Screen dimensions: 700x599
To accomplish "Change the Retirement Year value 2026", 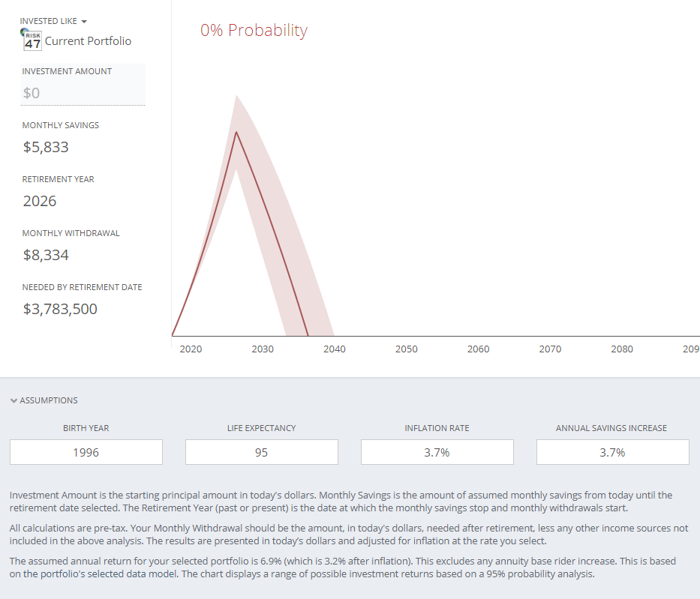I will tap(40, 201).
